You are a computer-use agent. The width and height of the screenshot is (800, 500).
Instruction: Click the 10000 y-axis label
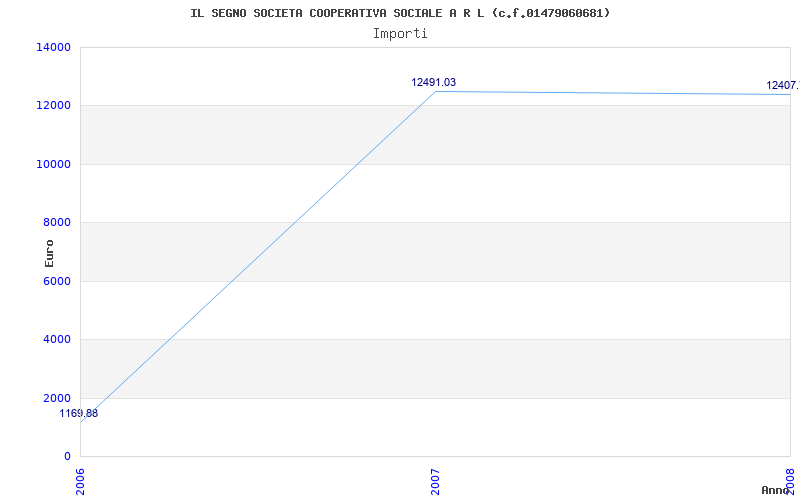[x=53, y=164]
